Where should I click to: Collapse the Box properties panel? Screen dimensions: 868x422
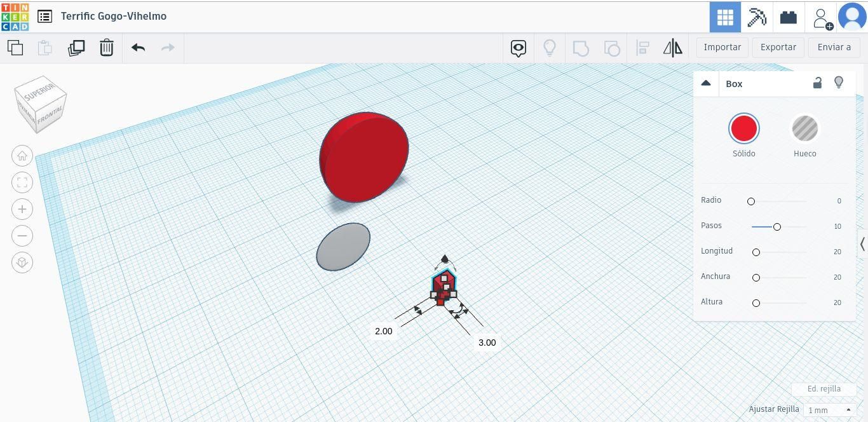(x=705, y=83)
